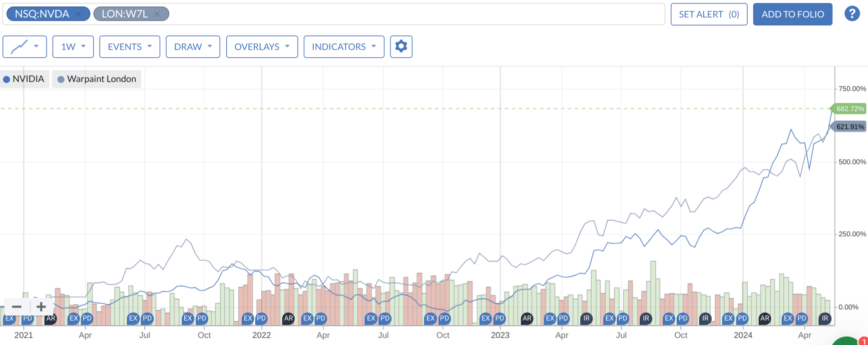
Task: Click the 500.00% y-axis label
Action: pyautogui.click(x=852, y=161)
